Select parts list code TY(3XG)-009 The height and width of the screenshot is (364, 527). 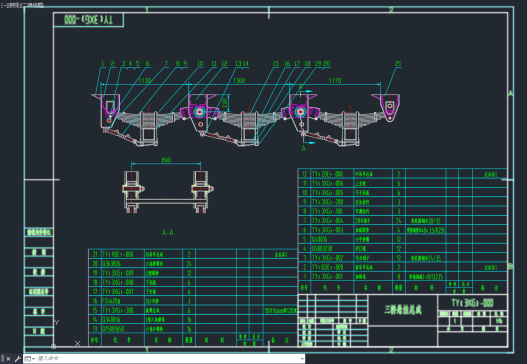[118, 273]
